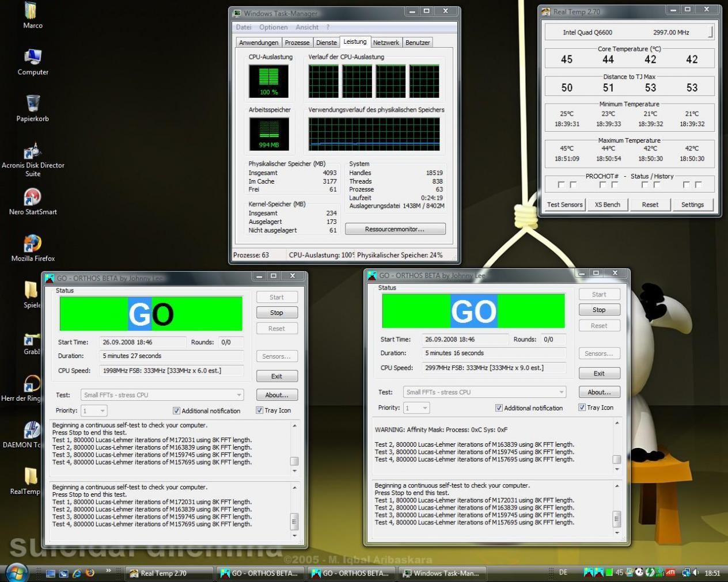Toggle Tray Icon in 1998MHz ORTHOS window
This screenshot has width=728, height=582.
[274, 410]
